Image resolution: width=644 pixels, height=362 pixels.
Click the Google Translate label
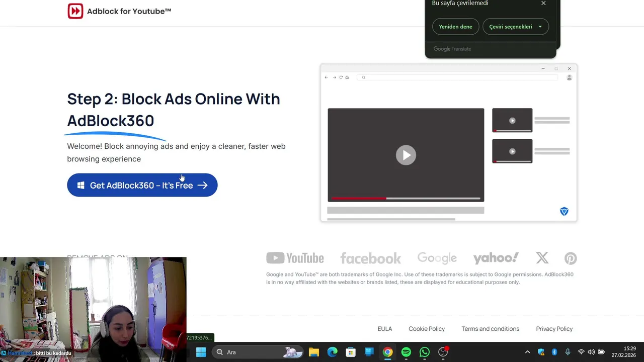coord(452,49)
